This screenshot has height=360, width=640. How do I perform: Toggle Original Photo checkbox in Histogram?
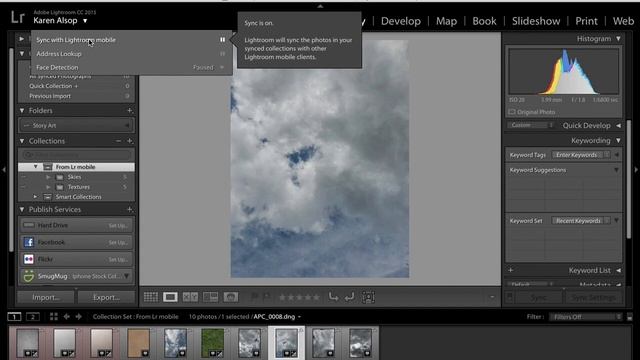tap(512, 112)
